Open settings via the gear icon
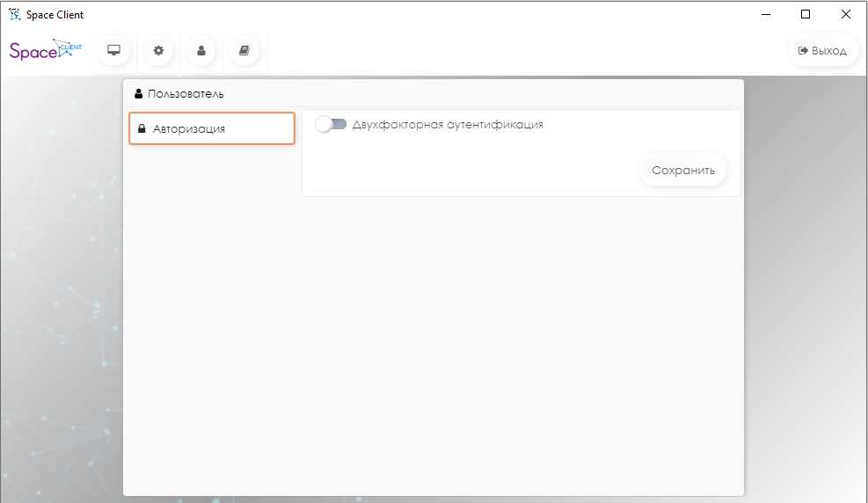The width and height of the screenshot is (868, 503). 158,51
